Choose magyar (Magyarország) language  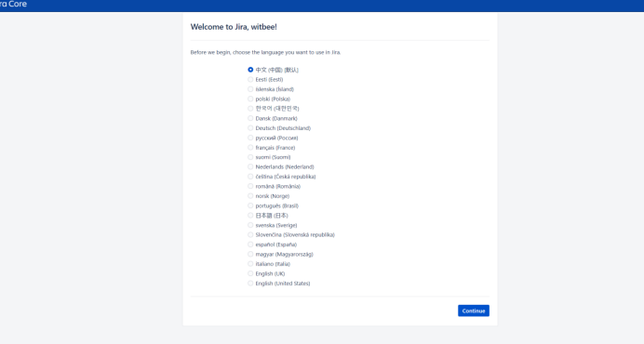click(x=250, y=254)
